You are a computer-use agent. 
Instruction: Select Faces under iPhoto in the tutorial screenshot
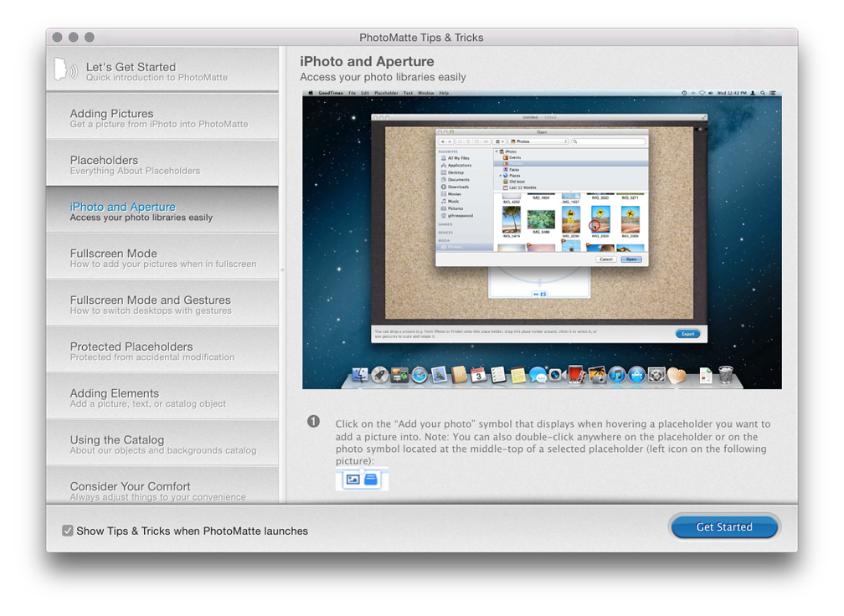(512, 169)
